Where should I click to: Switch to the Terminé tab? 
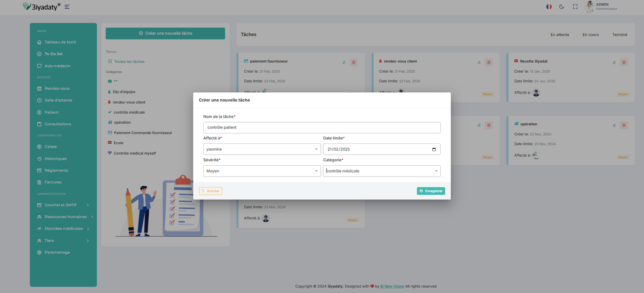pos(619,35)
